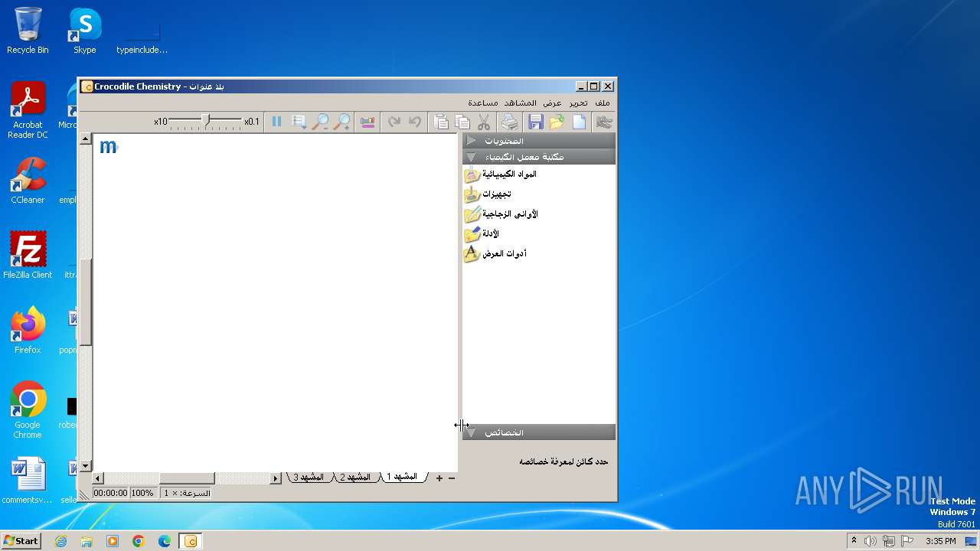Open the FileZilla Client desktop shortcut
This screenshot has height=551, width=980.
click(x=28, y=255)
